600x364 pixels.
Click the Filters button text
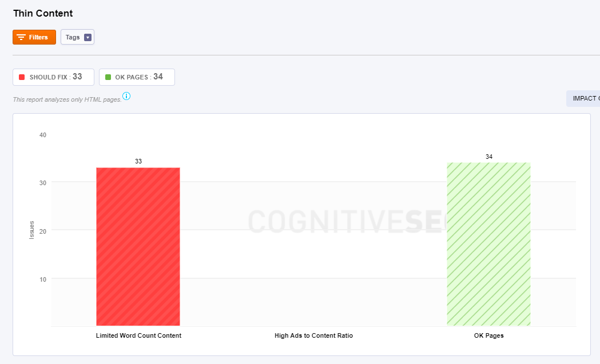coord(38,37)
